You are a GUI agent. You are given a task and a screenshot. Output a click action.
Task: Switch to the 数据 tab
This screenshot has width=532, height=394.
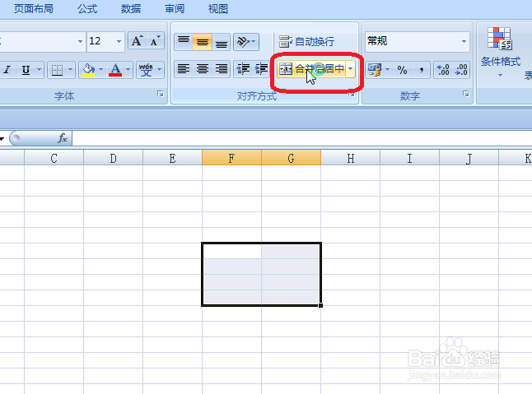point(131,8)
